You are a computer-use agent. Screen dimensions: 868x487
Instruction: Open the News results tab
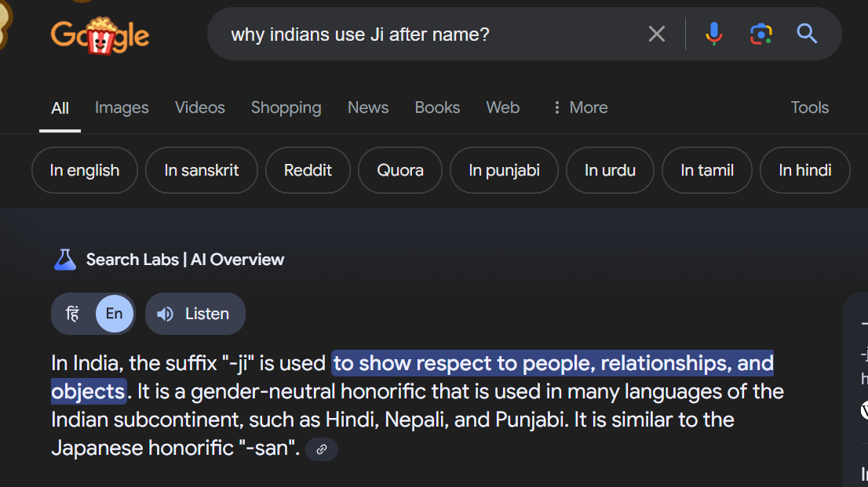tap(368, 107)
